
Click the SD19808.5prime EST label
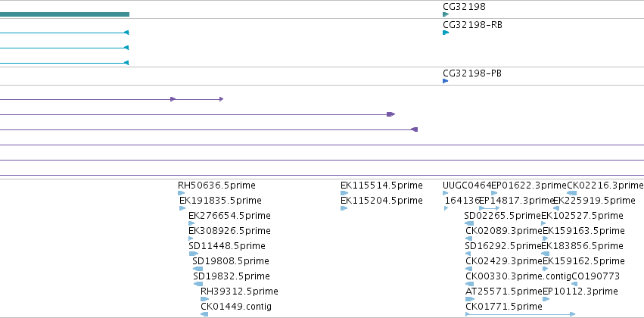(231, 261)
